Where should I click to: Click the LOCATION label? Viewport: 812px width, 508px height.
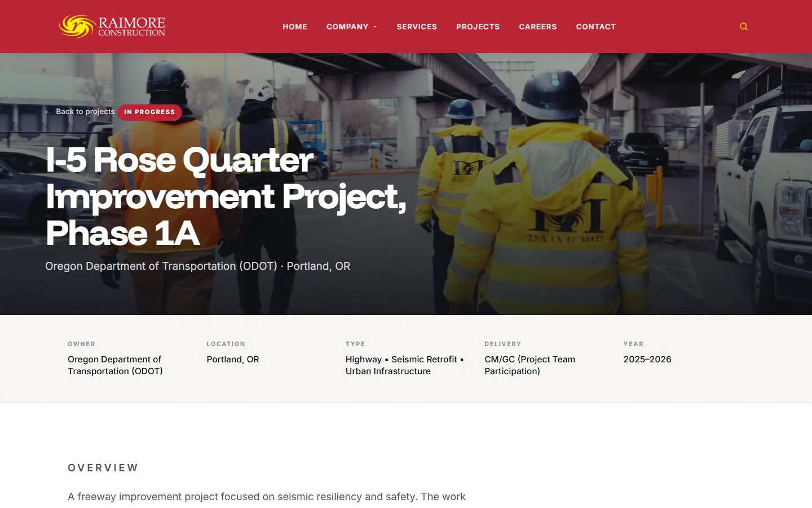226,344
